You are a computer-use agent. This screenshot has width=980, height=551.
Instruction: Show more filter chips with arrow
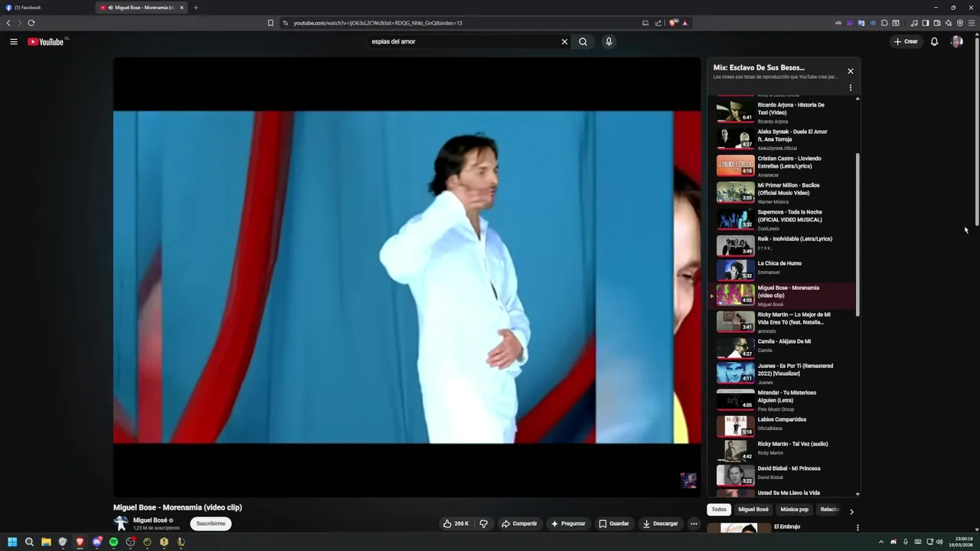pyautogui.click(x=851, y=511)
